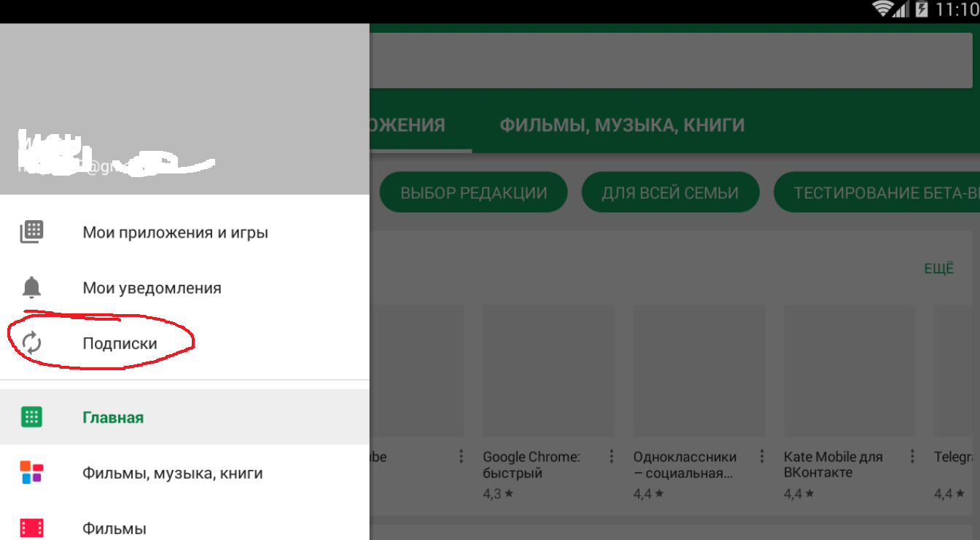Tap the ТЕСТИРОВАНИЕ БЕТА-ВЕРСИЙ chip
980x540 pixels.
click(876, 193)
